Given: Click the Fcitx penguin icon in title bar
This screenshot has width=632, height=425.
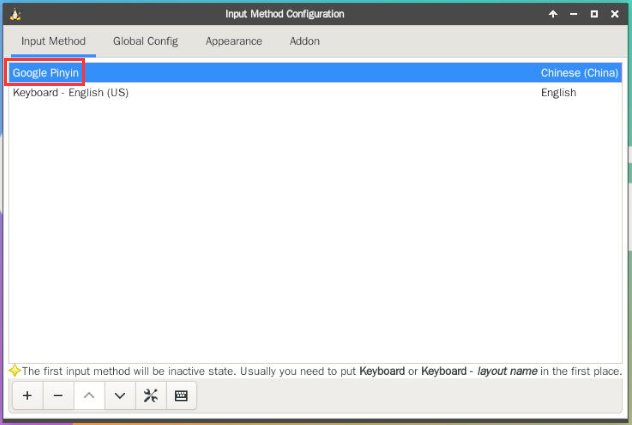Looking at the screenshot, I should [x=15, y=14].
